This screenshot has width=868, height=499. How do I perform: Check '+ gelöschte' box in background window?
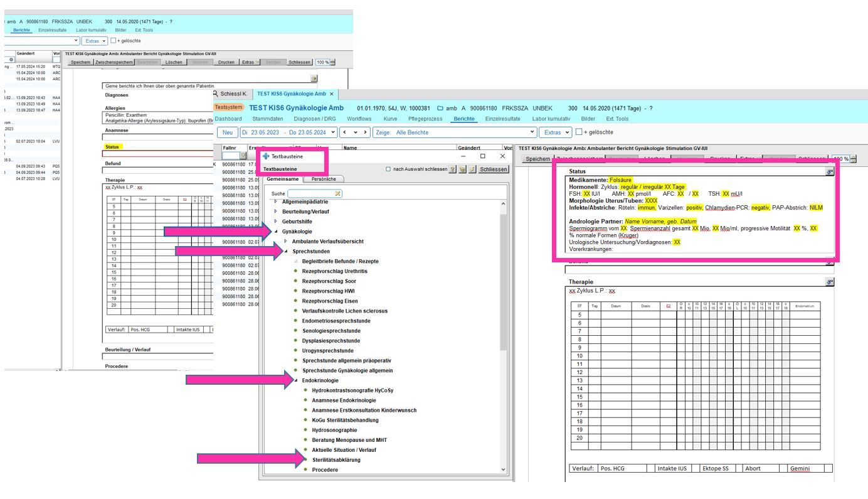pyautogui.click(x=113, y=41)
